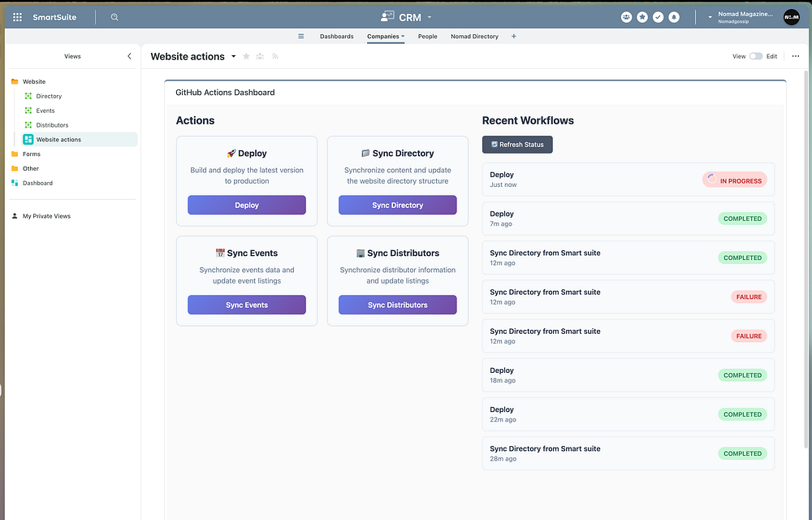Open the Companies tab dropdown arrow
812x520 pixels.
point(403,37)
